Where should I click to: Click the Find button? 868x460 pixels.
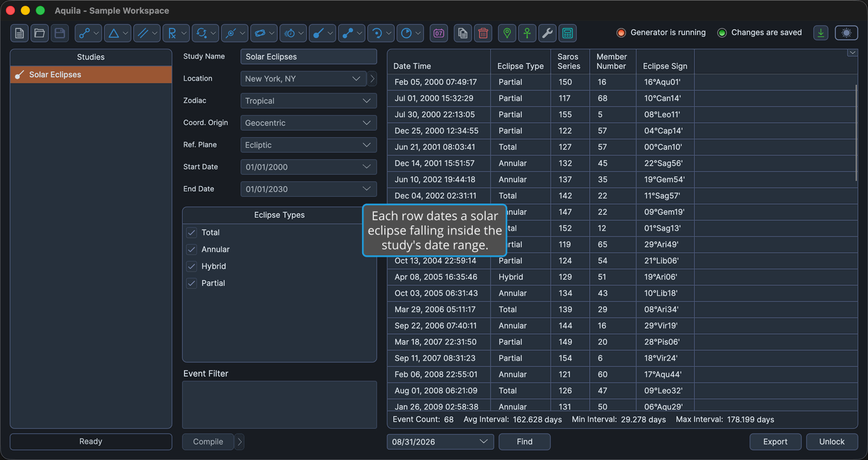pos(525,442)
